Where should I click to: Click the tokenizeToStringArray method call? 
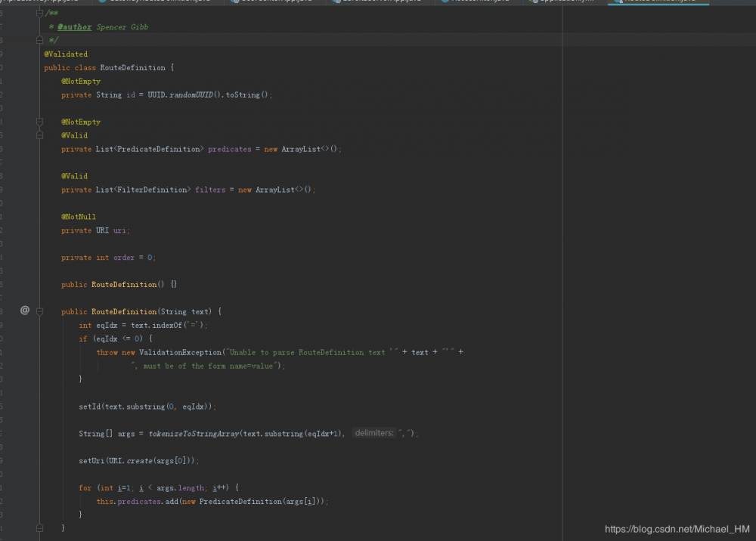(x=194, y=434)
